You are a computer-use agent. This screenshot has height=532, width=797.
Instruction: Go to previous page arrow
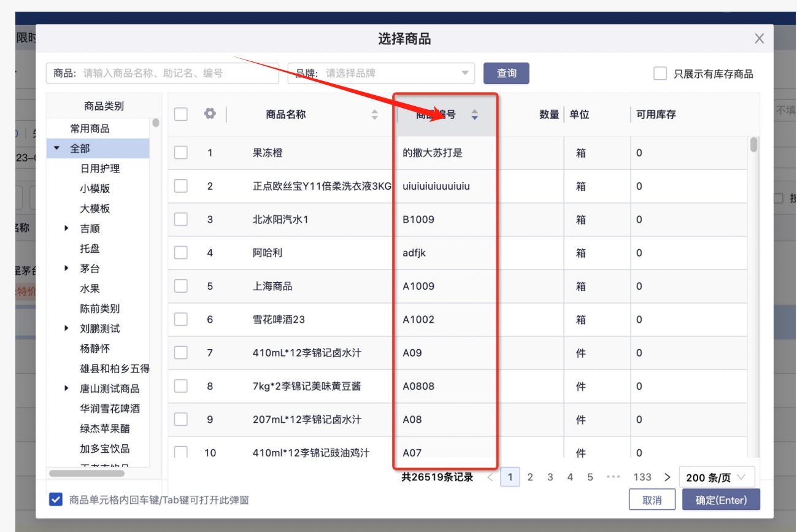click(x=490, y=477)
